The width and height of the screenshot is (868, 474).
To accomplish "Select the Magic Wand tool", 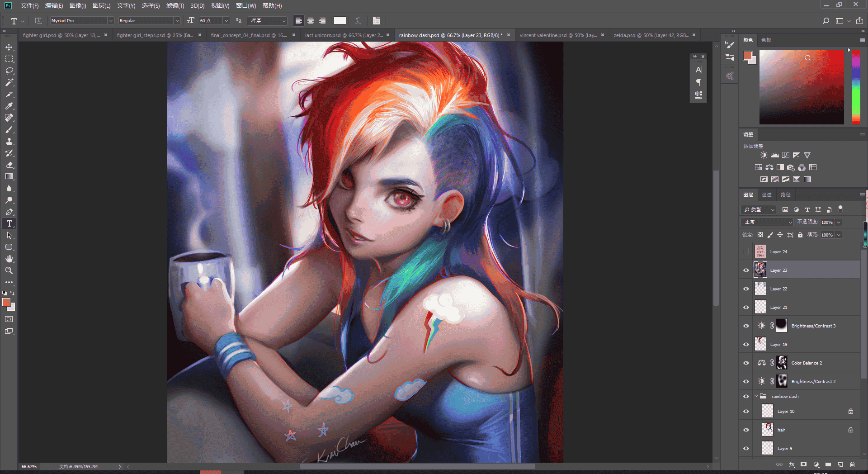I will click(9, 82).
